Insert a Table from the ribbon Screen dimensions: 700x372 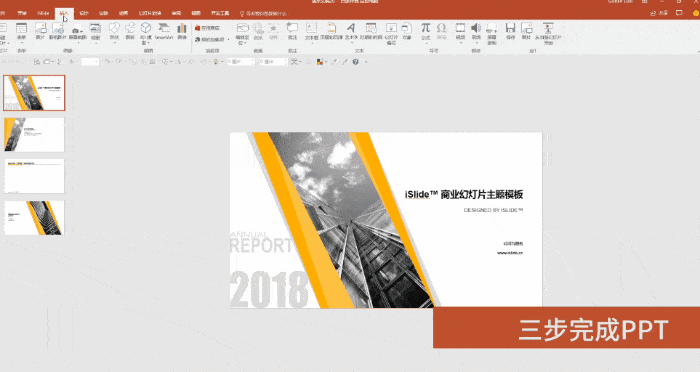click(x=21, y=32)
